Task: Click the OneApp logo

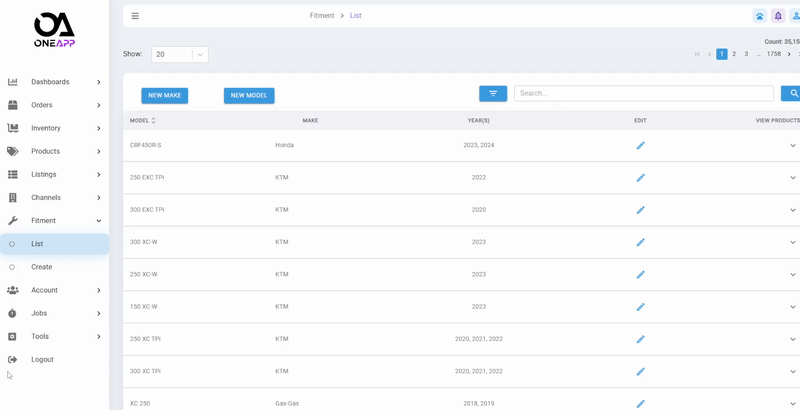Action: pos(54,30)
